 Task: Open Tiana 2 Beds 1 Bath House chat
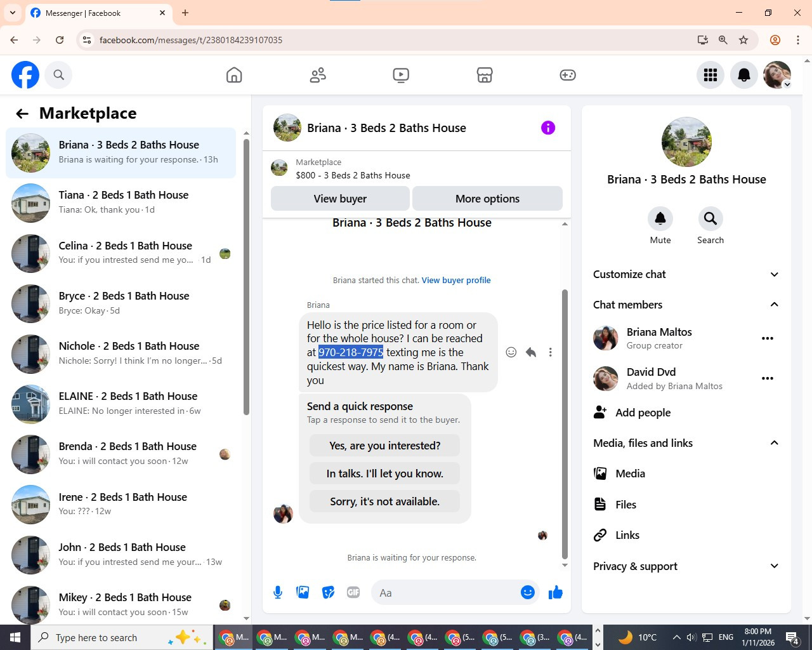[121, 203]
